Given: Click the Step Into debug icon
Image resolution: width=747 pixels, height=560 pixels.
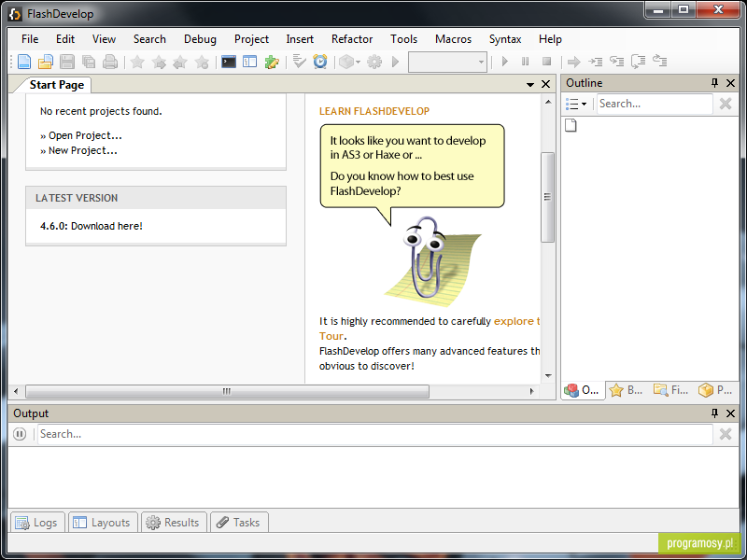Looking at the screenshot, I should (617, 62).
